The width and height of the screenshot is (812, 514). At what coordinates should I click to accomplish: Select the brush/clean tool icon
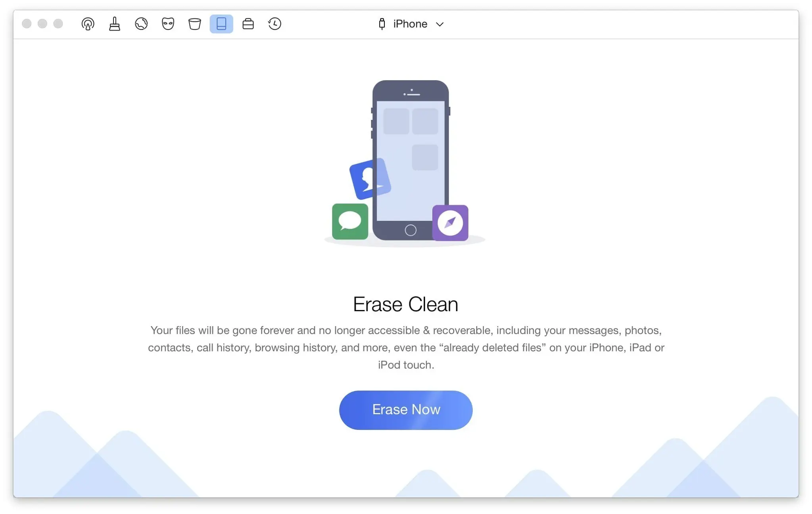tap(114, 24)
